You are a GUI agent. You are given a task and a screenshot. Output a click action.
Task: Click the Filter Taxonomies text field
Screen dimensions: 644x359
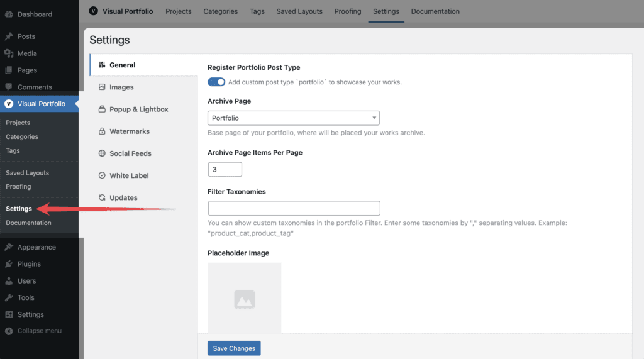294,208
